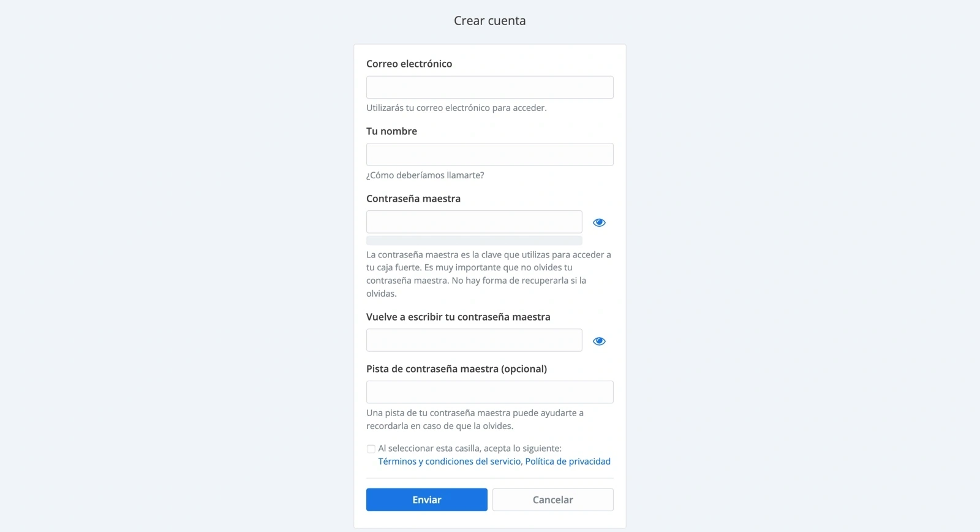Click into the Tu nombre text box

(489, 154)
